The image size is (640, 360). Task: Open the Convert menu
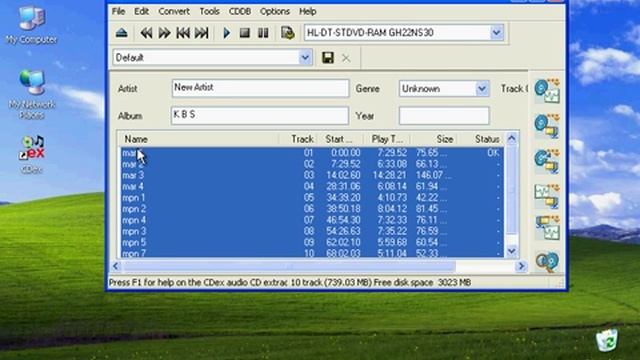pyautogui.click(x=174, y=11)
